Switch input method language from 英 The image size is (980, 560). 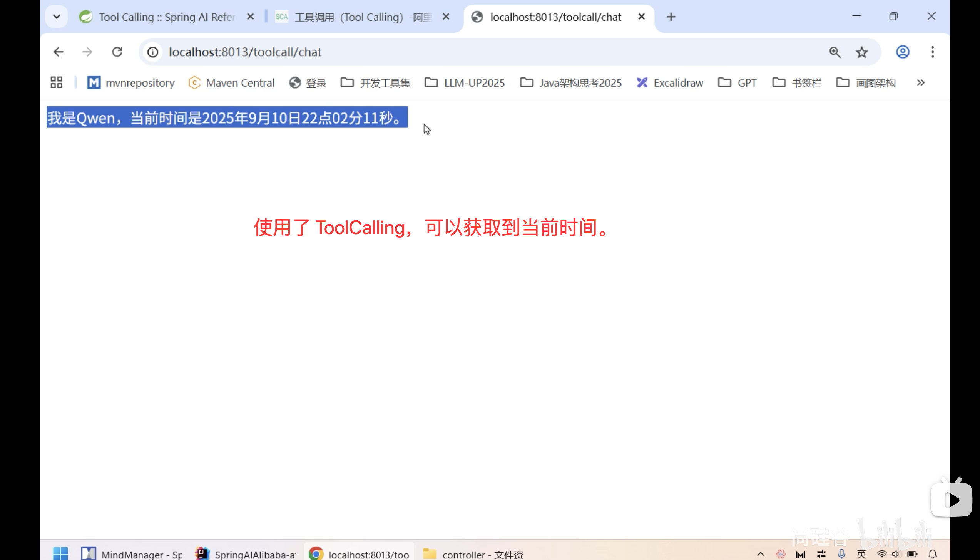click(x=861, y=554)
